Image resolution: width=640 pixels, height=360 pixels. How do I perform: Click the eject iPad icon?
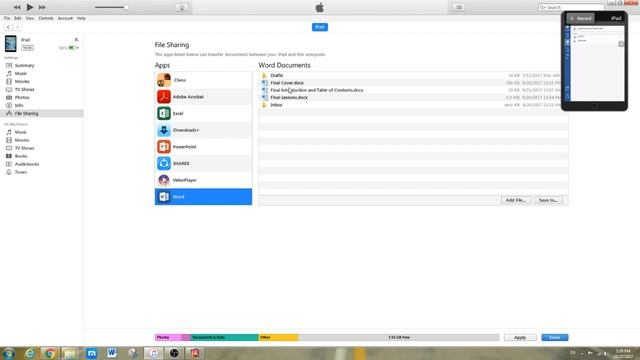point(76,40)
